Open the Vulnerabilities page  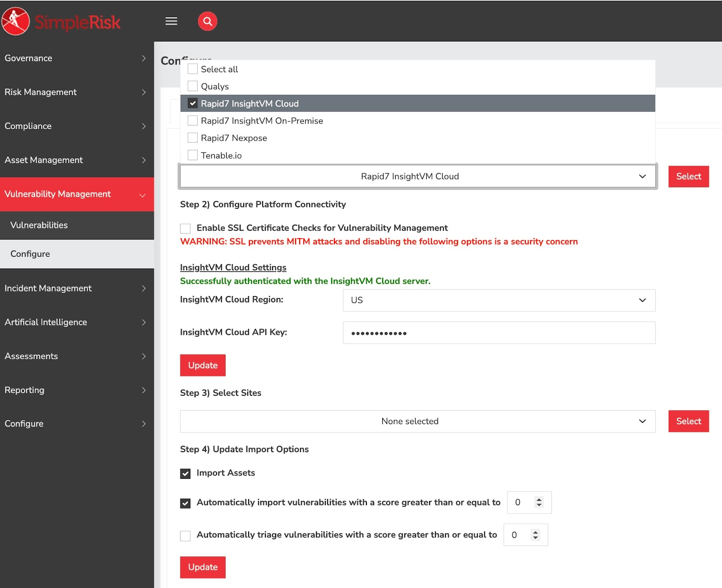[x=39, y=225]
